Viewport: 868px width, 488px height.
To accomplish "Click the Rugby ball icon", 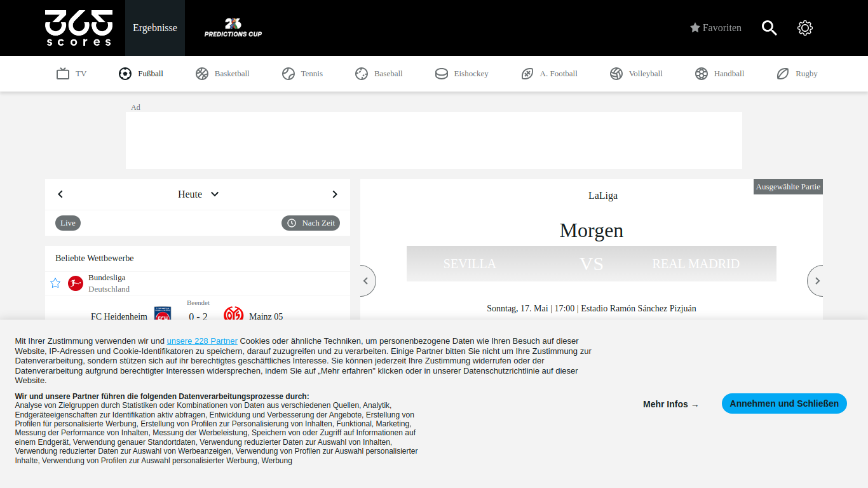I will (x=783, y=74).
